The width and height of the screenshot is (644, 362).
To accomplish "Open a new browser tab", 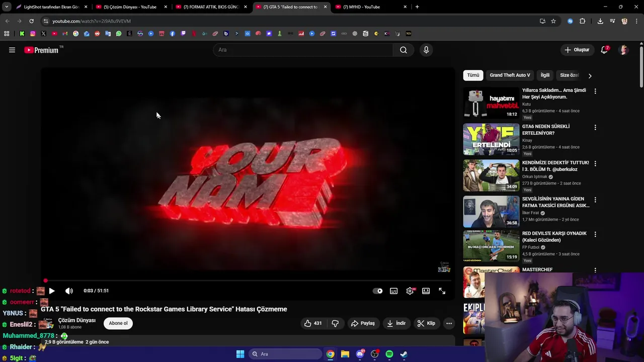I will [417, 7].
